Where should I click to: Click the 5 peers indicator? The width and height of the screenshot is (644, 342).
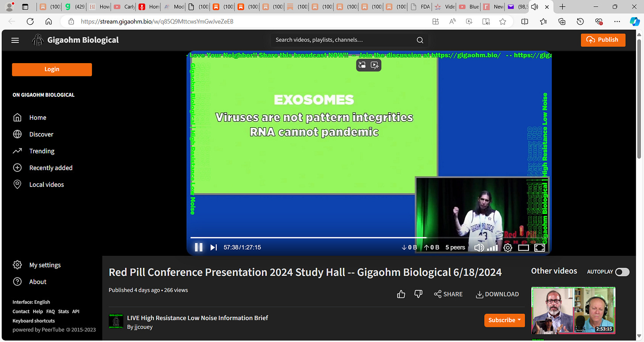(x=455, y=247)
